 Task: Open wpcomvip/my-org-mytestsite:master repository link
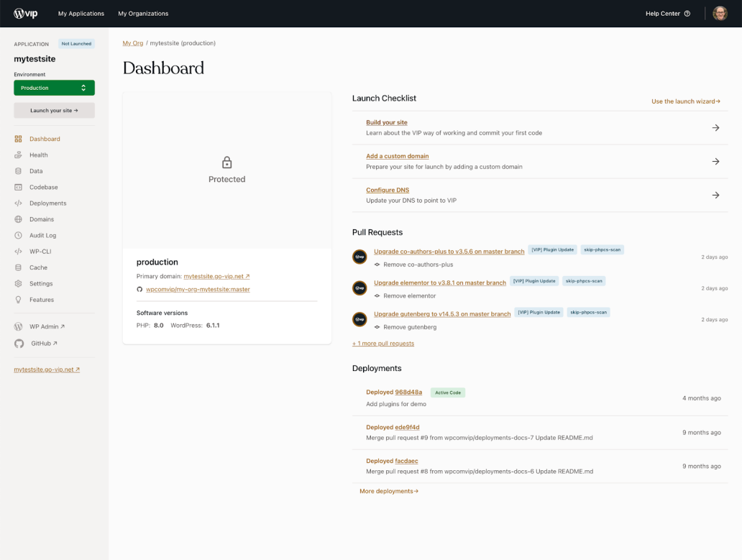click(x=198, y=289)
